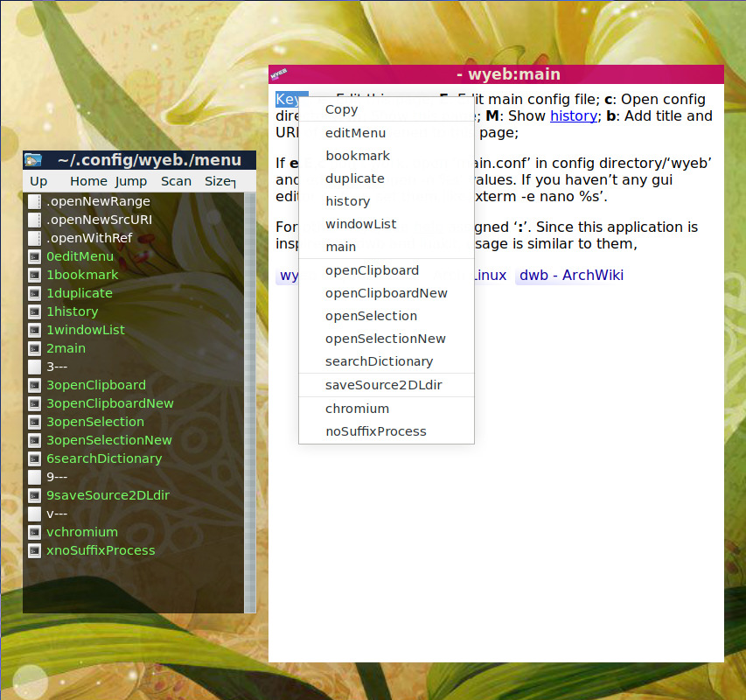Click the wyeb logo icon in browser title bar
Screen dimensions: 746x700
280,74
